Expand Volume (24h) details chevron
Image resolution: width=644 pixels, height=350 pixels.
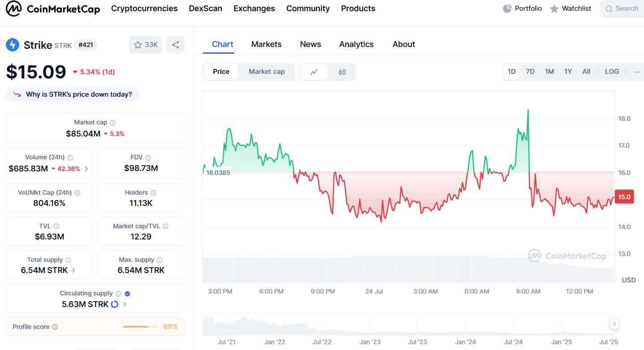click(x=86, y=169)
